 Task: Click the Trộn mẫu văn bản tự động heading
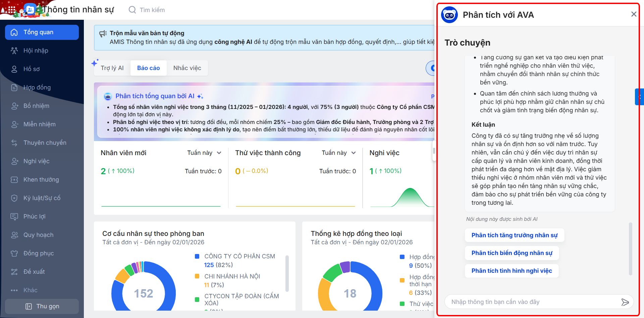147,33
